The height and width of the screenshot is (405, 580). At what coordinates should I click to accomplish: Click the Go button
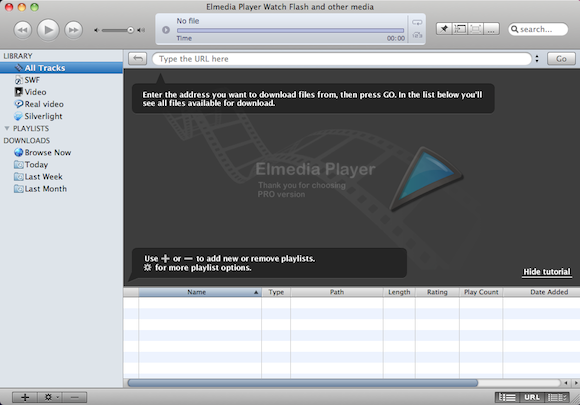tap(561, 58)
